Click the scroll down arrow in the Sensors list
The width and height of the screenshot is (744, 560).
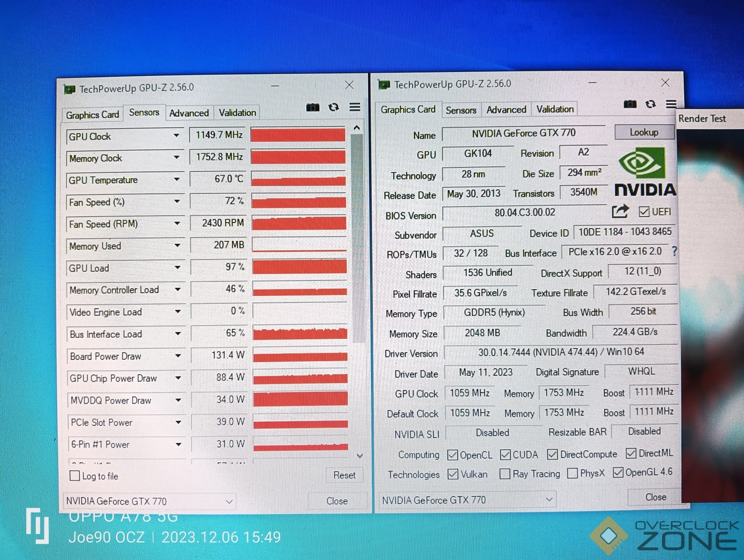(x=359, y=455)
